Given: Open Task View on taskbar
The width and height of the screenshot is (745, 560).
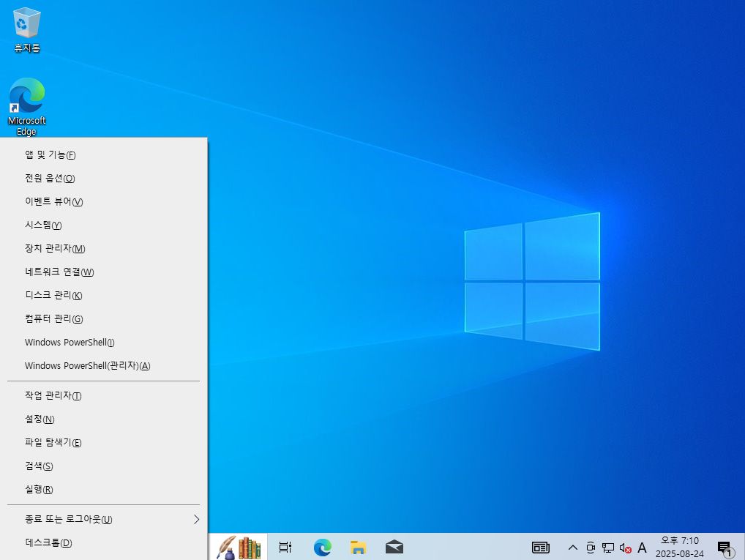Looking at the screenshot, I should tap(285, 547).
